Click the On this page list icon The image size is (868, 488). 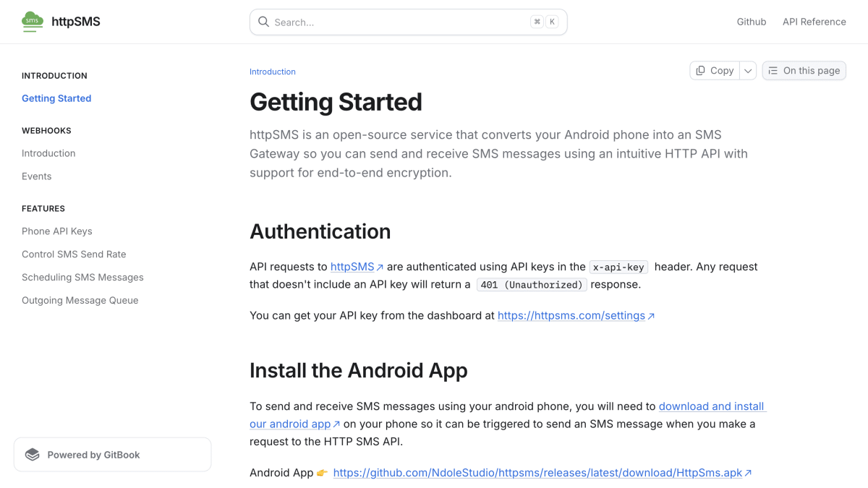point(773,70)
